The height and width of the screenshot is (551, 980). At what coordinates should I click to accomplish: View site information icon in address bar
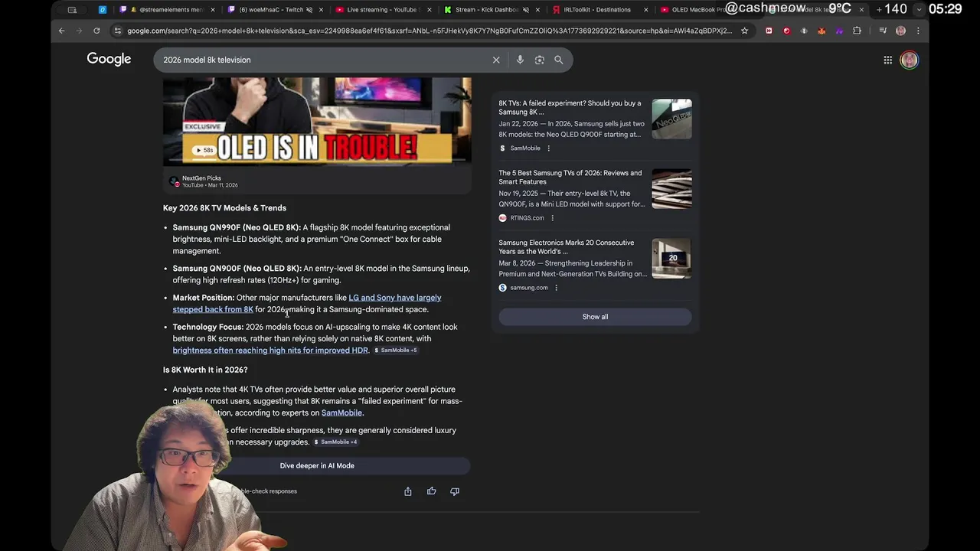click(117, 31)
